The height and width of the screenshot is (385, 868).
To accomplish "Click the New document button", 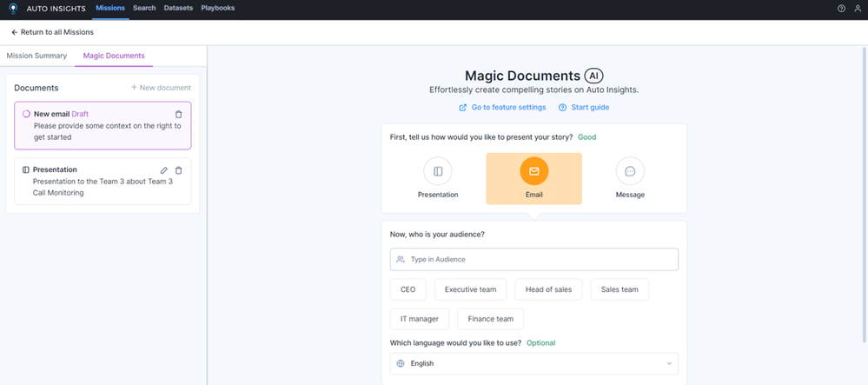I will [x=161, y=88].
